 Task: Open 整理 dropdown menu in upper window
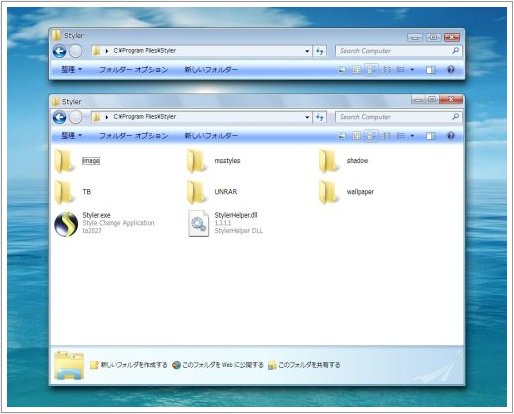tap(71, 70)
